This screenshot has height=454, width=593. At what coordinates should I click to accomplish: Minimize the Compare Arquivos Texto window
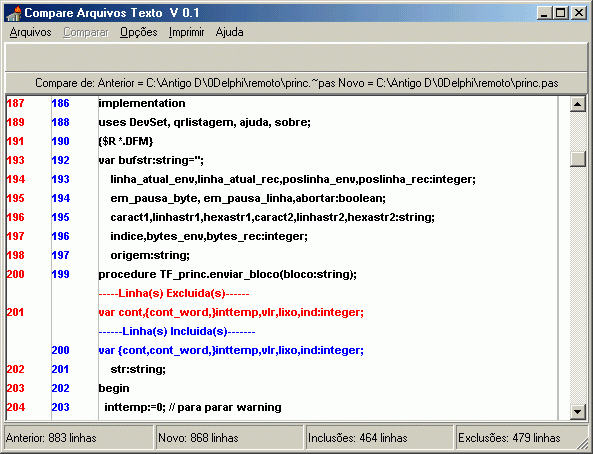coord(544,13)
